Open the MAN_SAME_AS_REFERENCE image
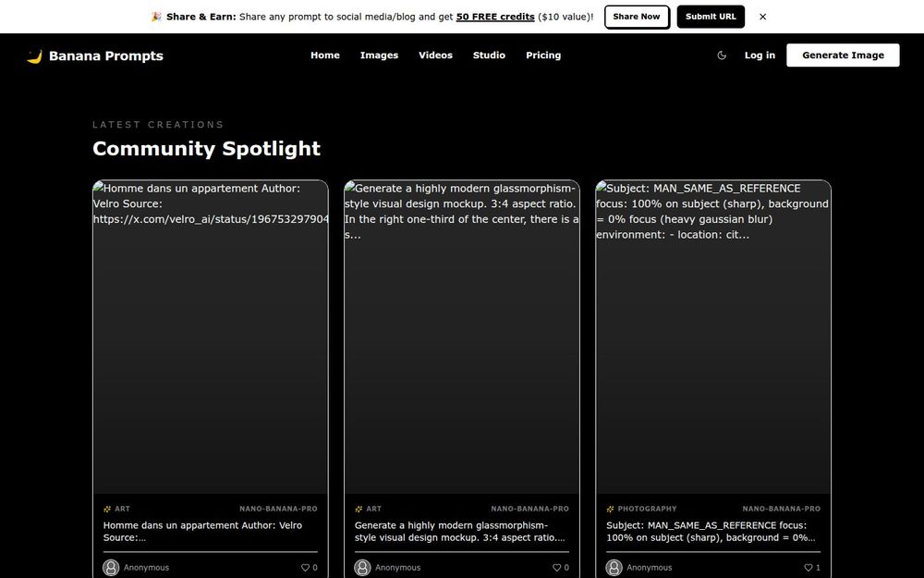The width and height of the screenshot is (924, 578). tap(713, 337)
